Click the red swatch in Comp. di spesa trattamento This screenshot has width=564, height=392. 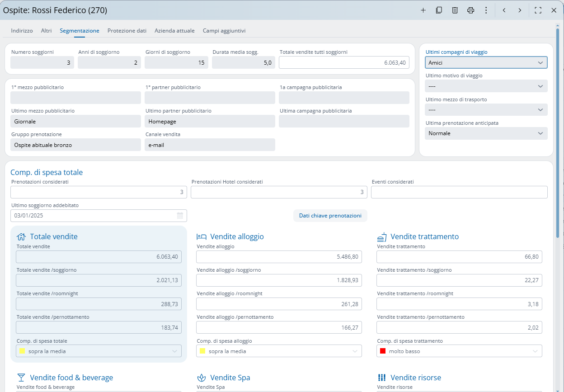tap(383, 351)
